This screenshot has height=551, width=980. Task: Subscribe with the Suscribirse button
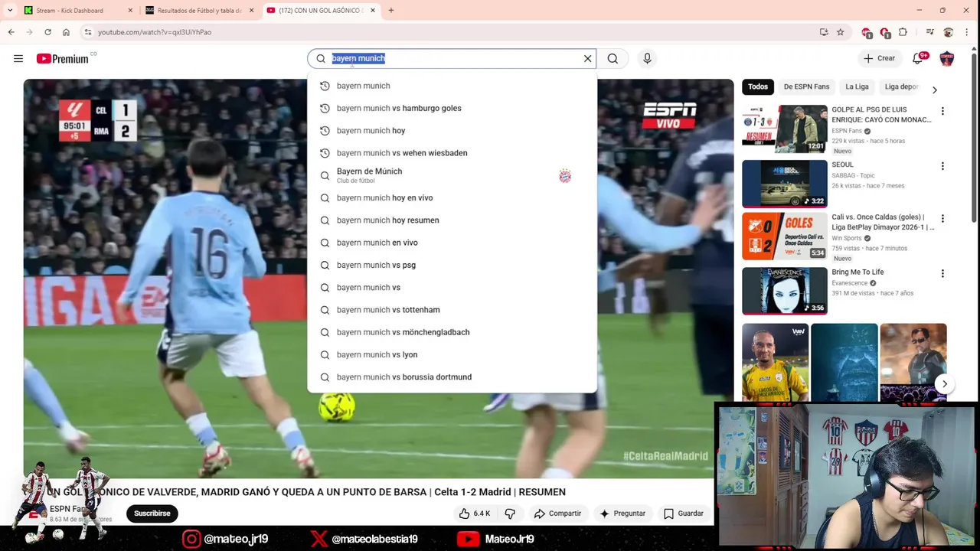pyautogui.click(x=152, y=514)
